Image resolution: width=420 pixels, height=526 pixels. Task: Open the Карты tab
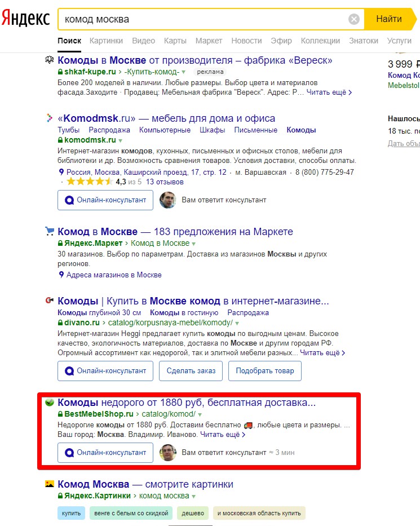point(175,41)
